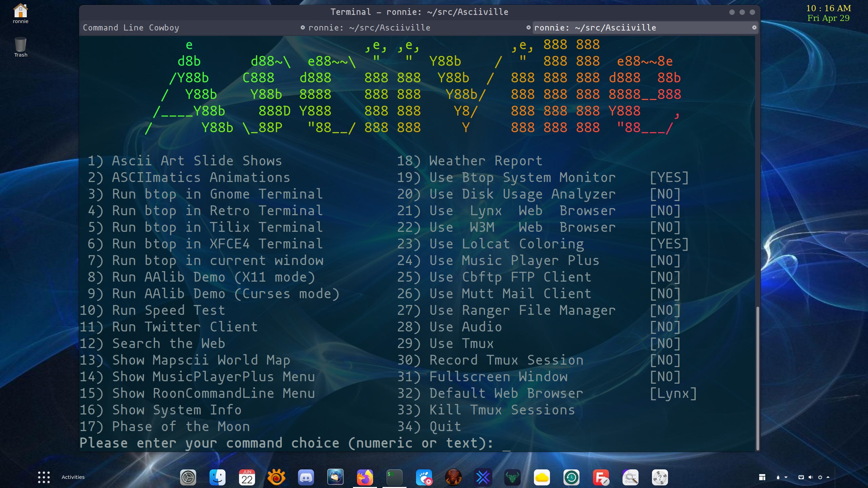The image size is (868, 488).
Task: Open Discord from the dock
Action: click(x=306, y=477)
